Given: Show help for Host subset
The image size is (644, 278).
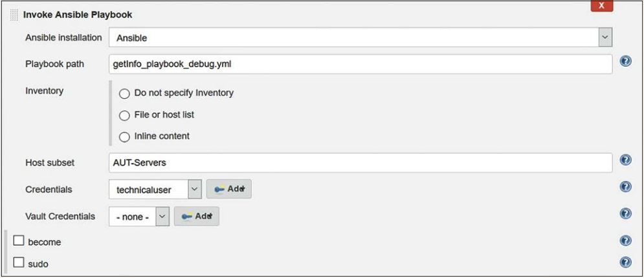Looking at the screenshot, I should [625, 160].
